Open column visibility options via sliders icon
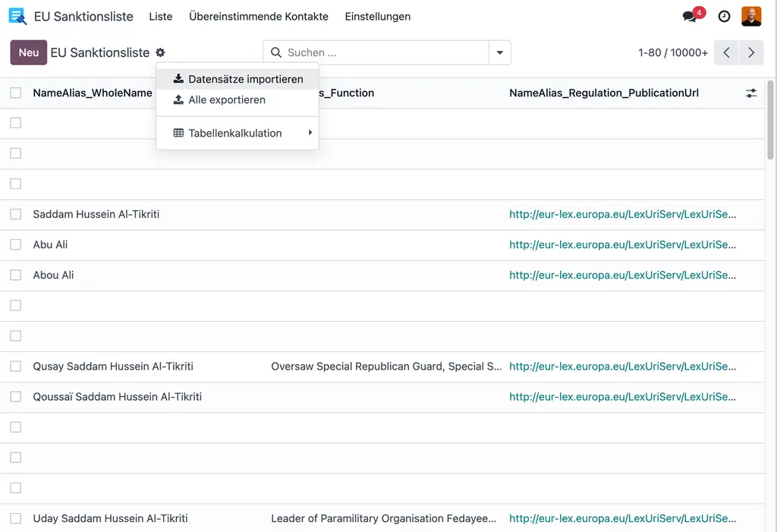Image resolution: width=777 pixels, height=532 pixels. pyautogui.click(x=751, y=93)
